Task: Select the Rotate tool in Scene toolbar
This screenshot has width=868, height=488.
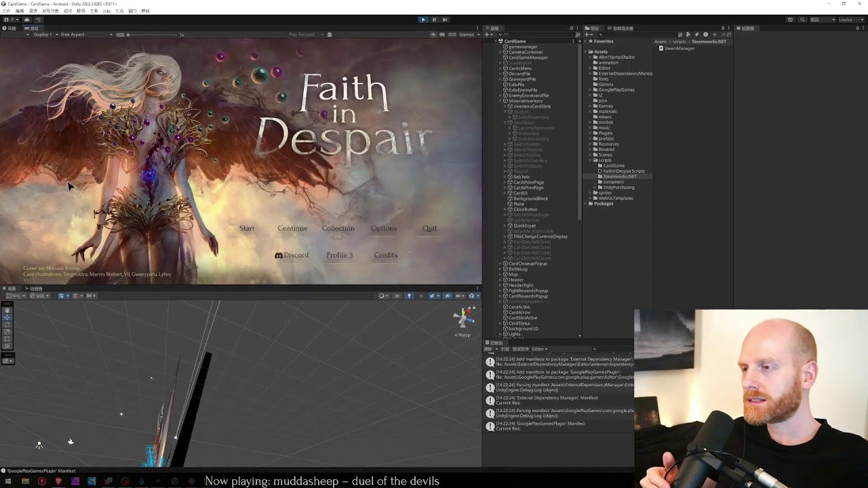Action: coord(7,325)
